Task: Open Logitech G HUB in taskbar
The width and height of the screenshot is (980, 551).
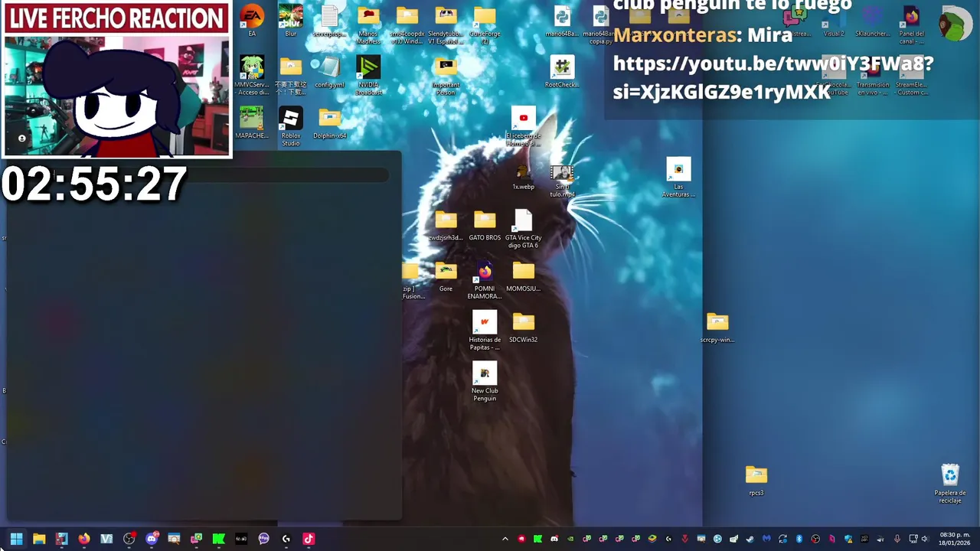Action: point(286,539)
